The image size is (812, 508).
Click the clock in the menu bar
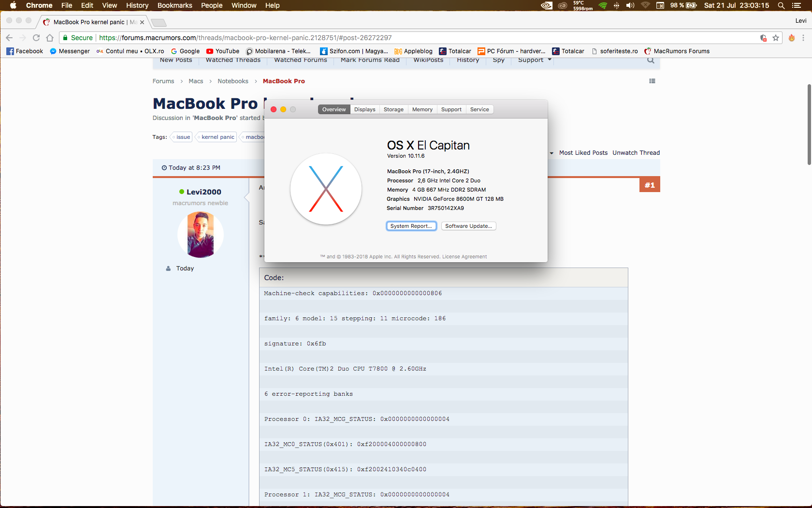pos(737,5)
